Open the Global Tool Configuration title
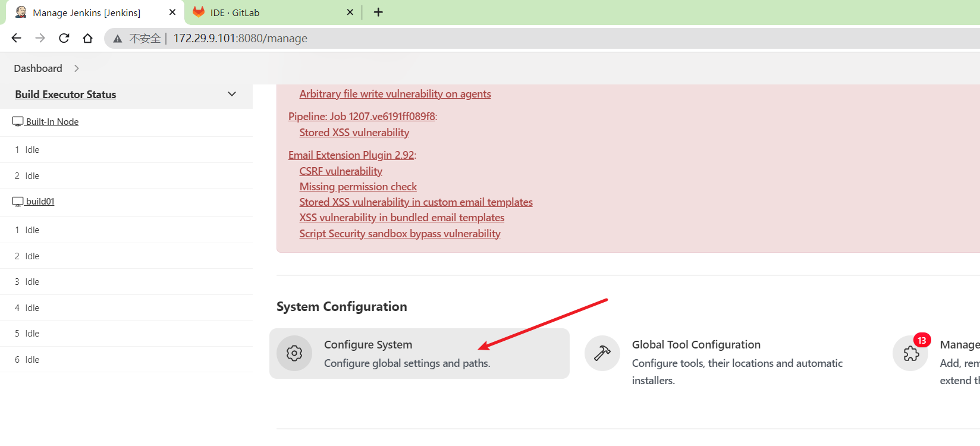Screen dimensions: 980x446 (696, 345)
